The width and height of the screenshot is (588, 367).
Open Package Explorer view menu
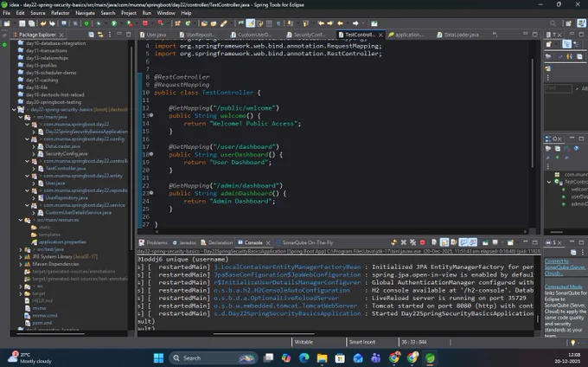tap(110, 35)
